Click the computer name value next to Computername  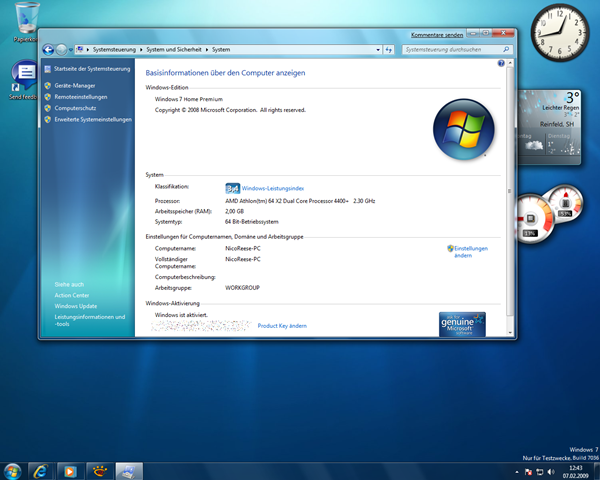[x=243, y=248]
